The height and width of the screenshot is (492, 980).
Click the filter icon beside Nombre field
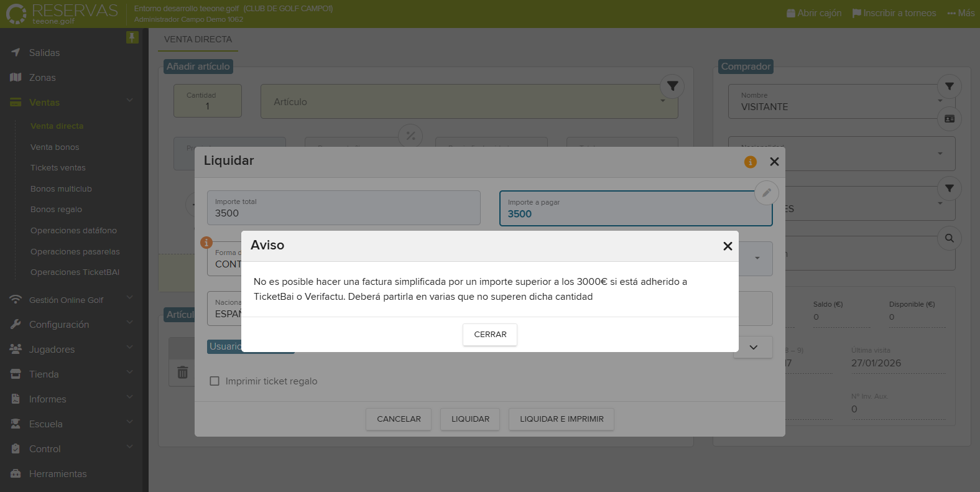point(949,86)
